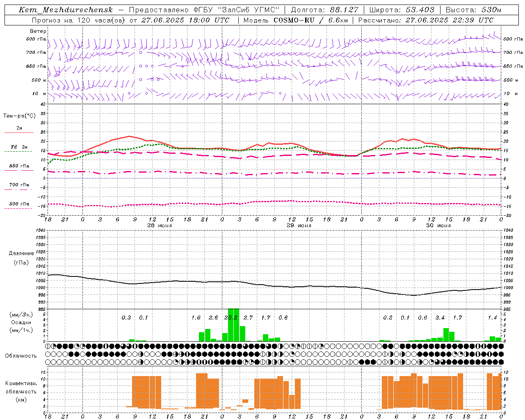525x420 pixels.
Task: Click the 0.3 precipitation total
Action: (126, 317)
